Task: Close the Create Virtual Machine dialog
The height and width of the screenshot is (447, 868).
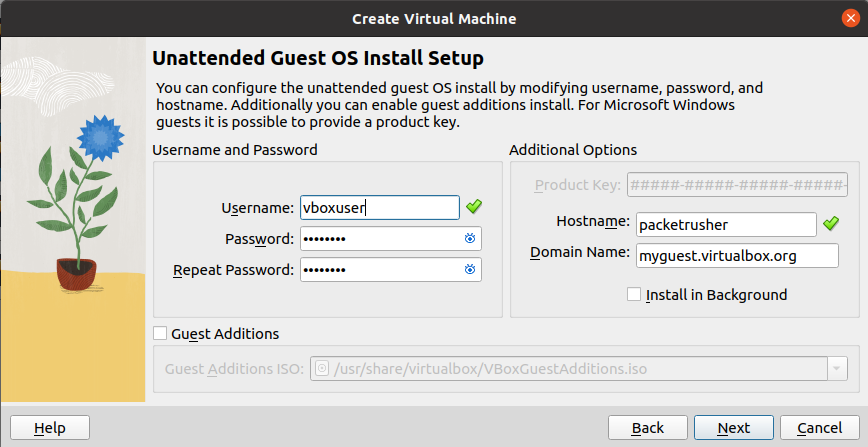Action: [x=849, y=18]
